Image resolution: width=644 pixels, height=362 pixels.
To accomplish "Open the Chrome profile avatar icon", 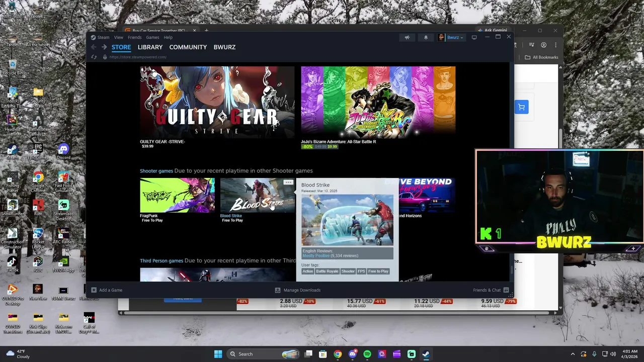I will pyautogui.click(x=543, y=45).
